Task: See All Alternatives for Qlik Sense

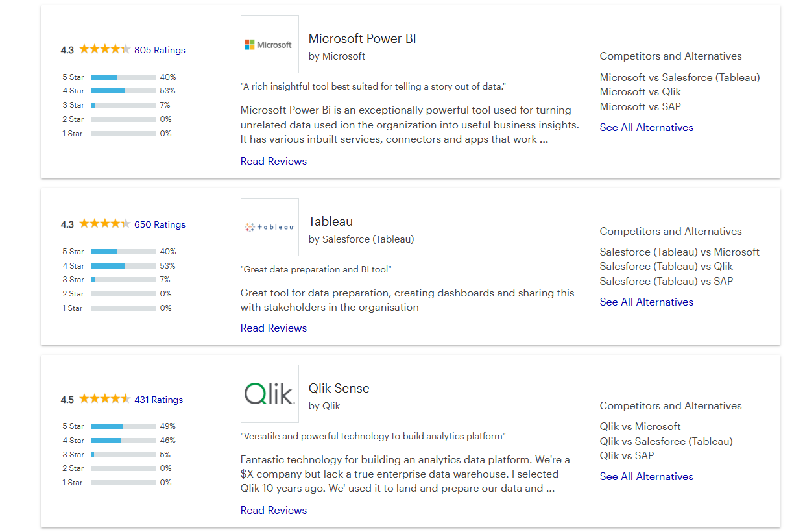Action: (647, 477)
